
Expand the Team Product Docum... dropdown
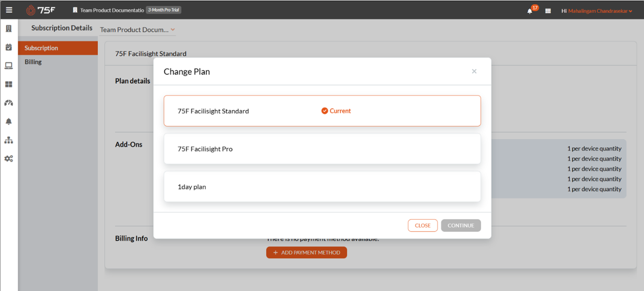[138, 30]
